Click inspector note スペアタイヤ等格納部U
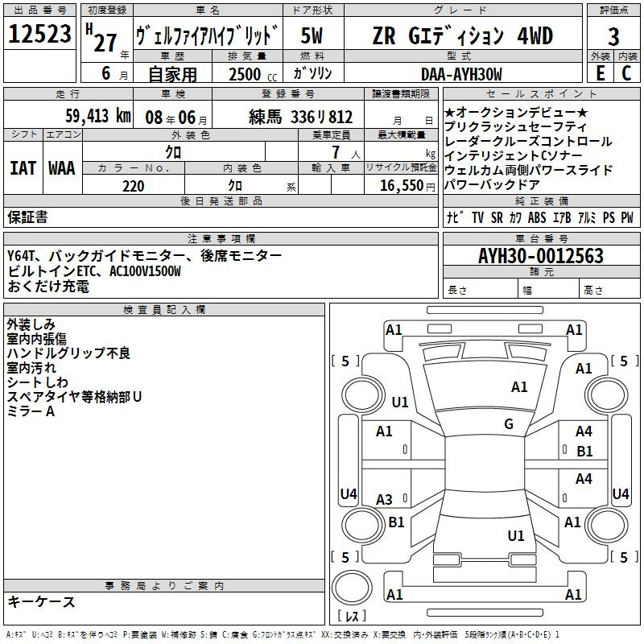Viewport: 644px width, 644px height. point(74,397)
